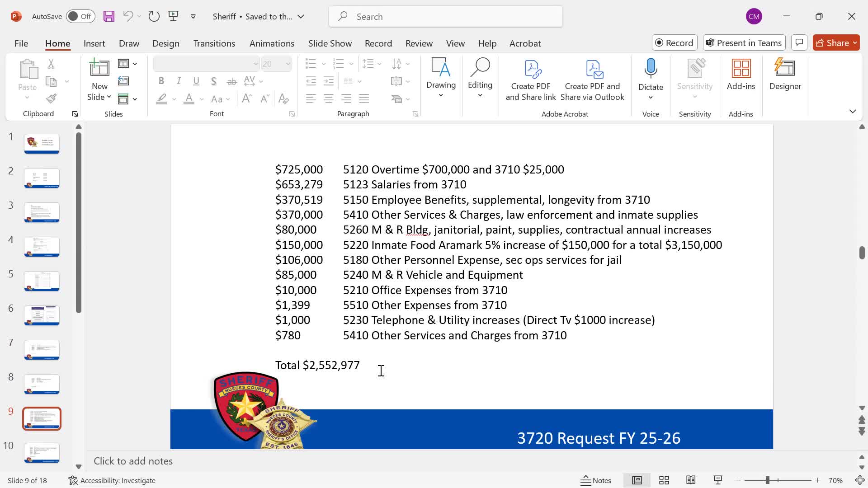Image resolution: width=868 pixels, height=488 pixels.
Task: Click the zoom slider handle
Action: (x=767, y=480)
